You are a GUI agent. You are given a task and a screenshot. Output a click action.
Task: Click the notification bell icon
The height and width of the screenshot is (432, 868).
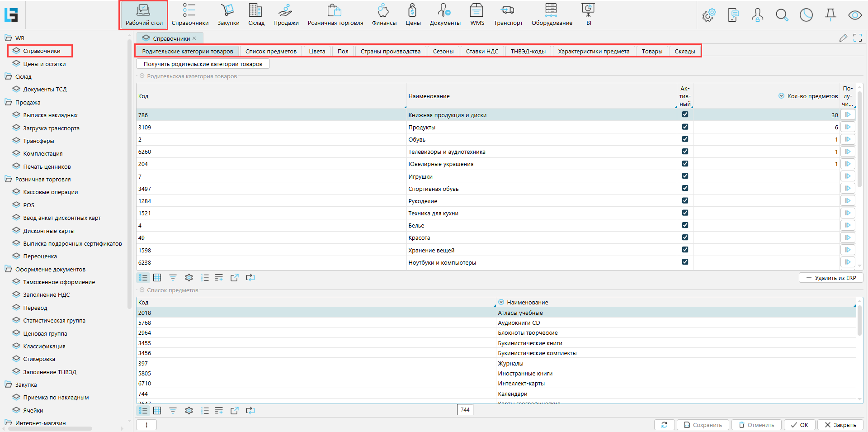click(830, 15)
